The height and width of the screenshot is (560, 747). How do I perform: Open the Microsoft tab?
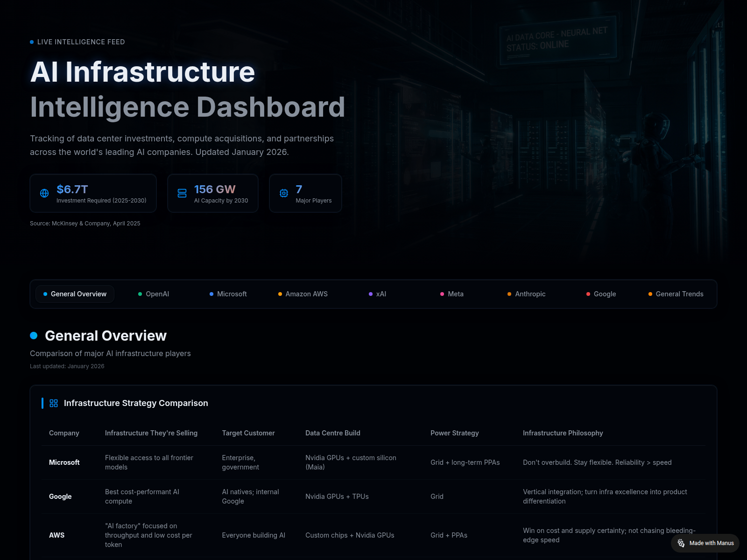pos(228,294)
